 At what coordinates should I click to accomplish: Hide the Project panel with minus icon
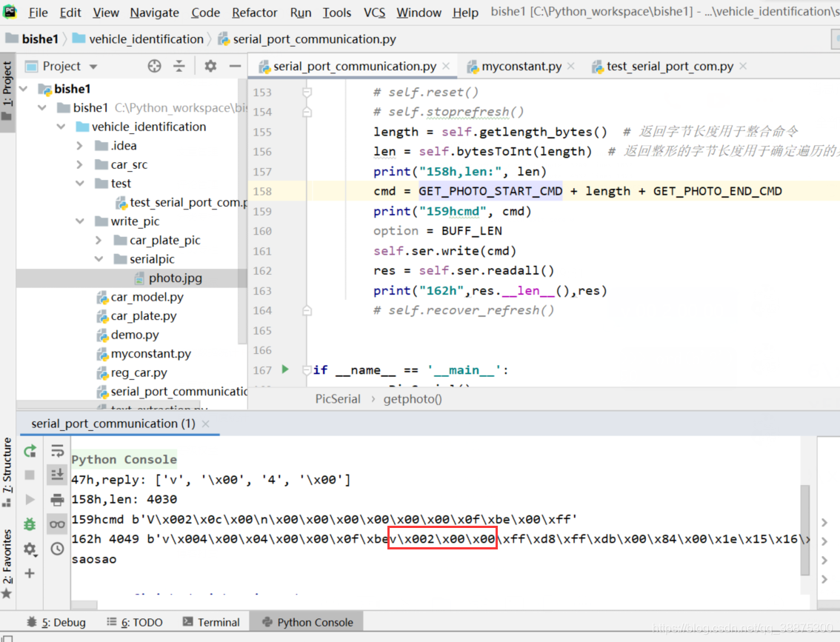(235, 66)
